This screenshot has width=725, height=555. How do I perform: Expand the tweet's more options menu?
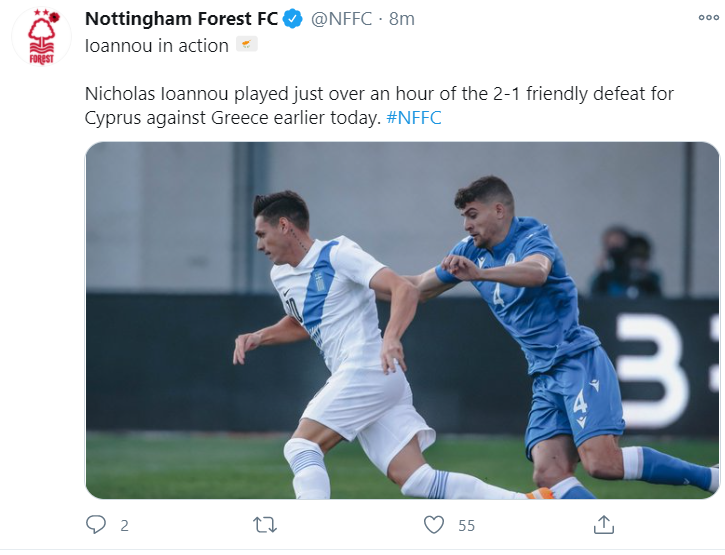[x=707, y=18]
